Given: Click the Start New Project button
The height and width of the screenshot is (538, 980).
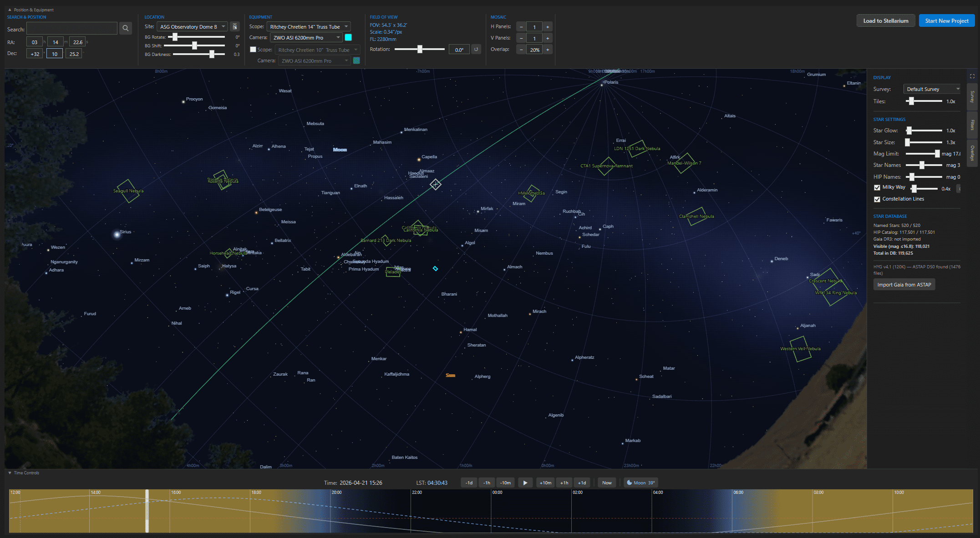Looking at the screenshot, I should pyautogui.click(x=946, y=21).
